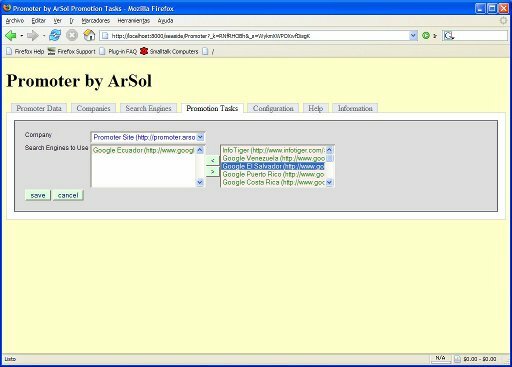This screenshot has width=512, height=367.
Task: Open the Back button history dropdown arrow
Action: pos(21,35)
